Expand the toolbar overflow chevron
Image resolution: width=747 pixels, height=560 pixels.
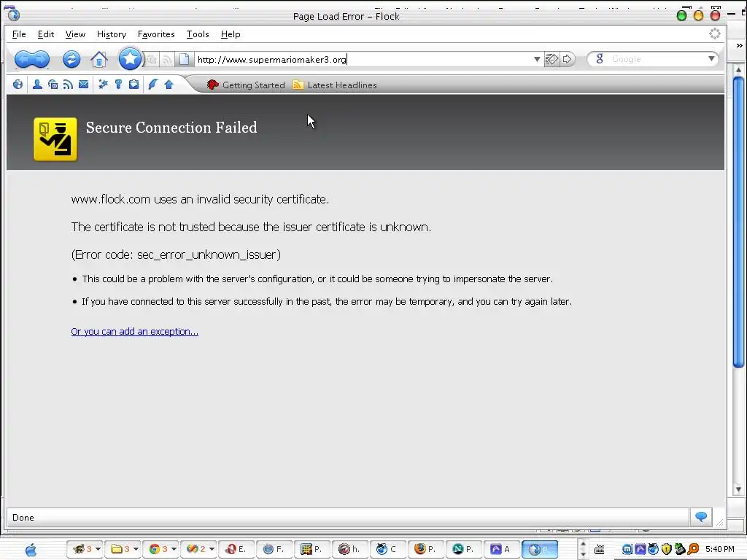(x=740, y=46)
